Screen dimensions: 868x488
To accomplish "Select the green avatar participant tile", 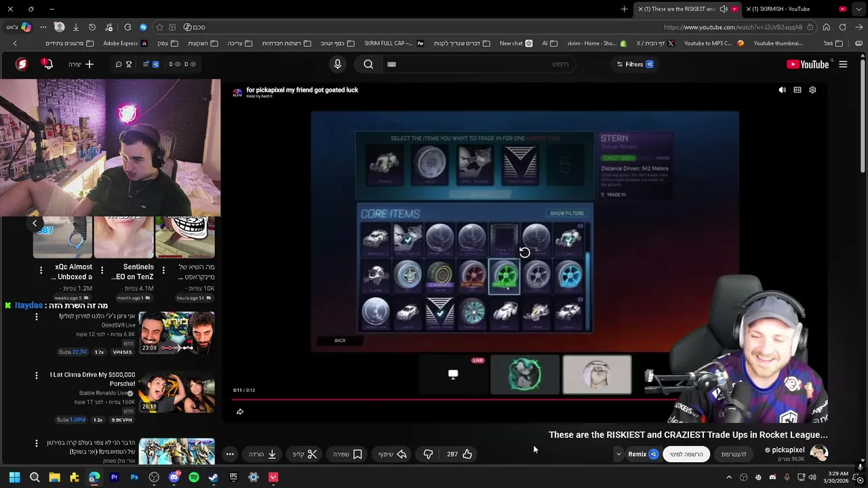I will (x=525, y=374).
